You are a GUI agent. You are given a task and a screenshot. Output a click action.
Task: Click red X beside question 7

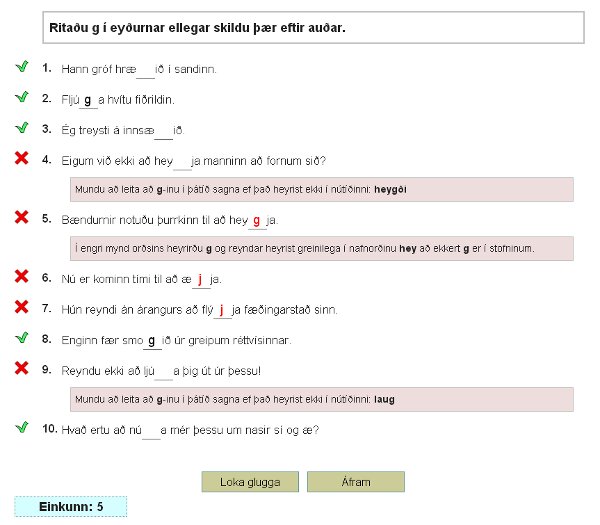coord(21,307)
